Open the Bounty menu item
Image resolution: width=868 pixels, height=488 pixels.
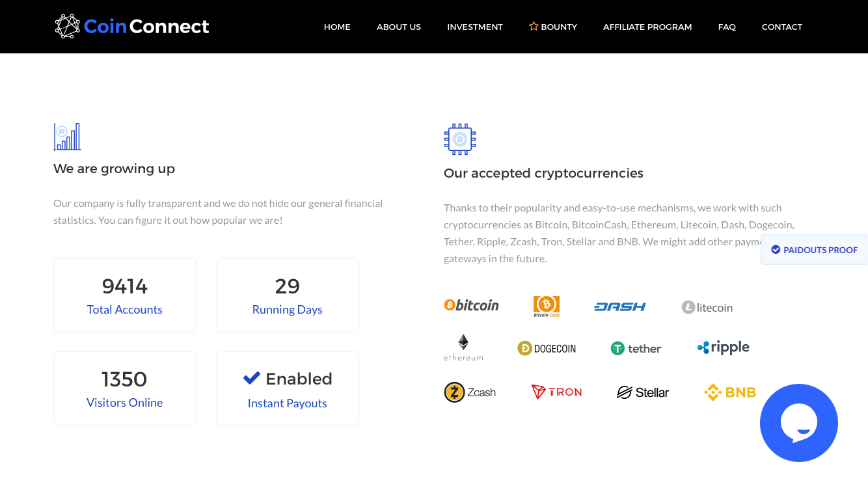[553, 27]
